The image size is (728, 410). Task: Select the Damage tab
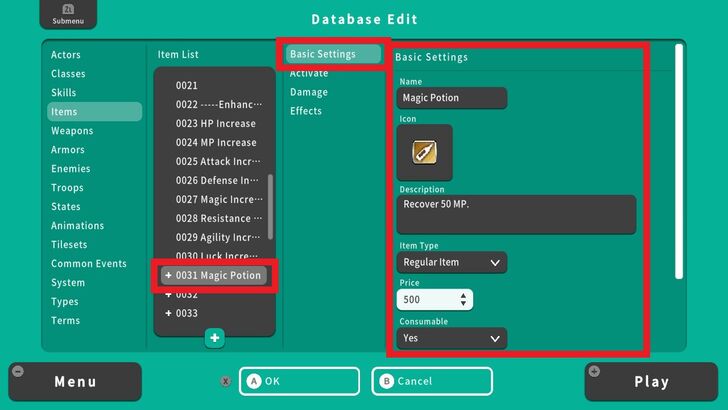tap(308, 92)
